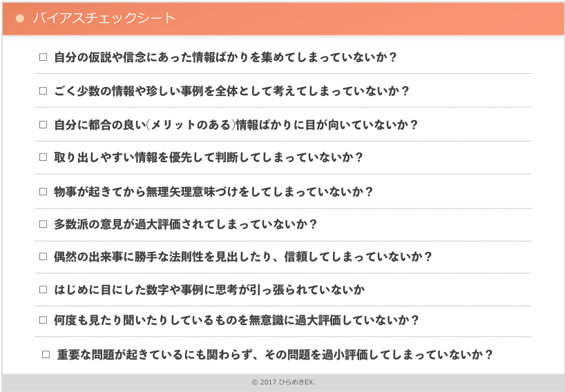The image size is (565, 392).
Task: Click the © 2017 ひらめきEX. footer text
Action: tap(283, 382)
